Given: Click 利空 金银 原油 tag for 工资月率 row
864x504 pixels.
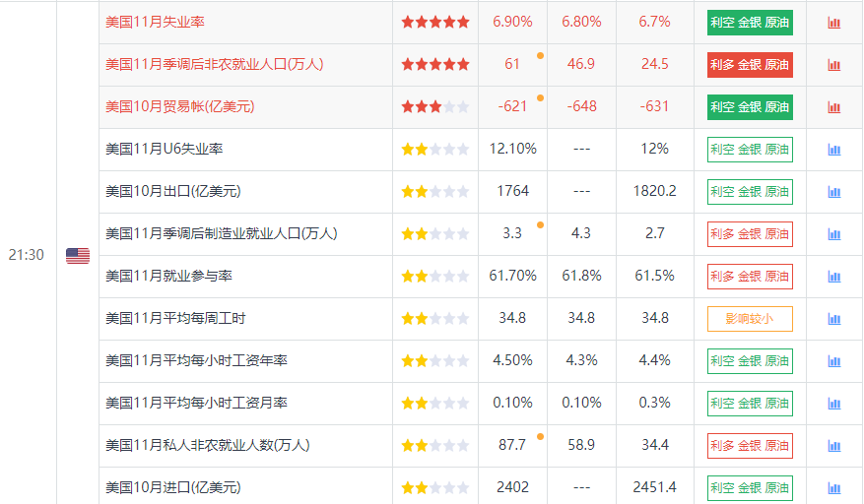Looking at the screenshot, I should tap(750, 404).
